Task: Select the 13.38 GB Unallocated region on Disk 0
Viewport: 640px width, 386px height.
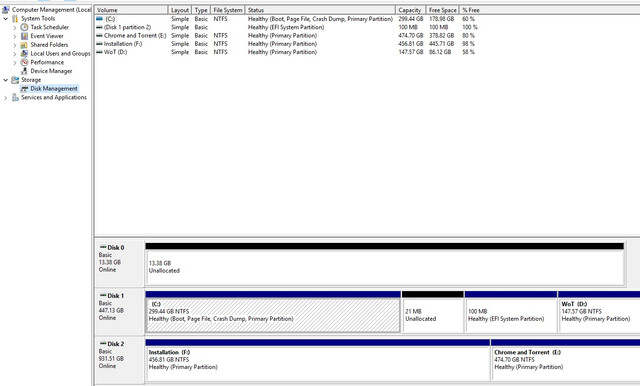Action: pos(384,268)
